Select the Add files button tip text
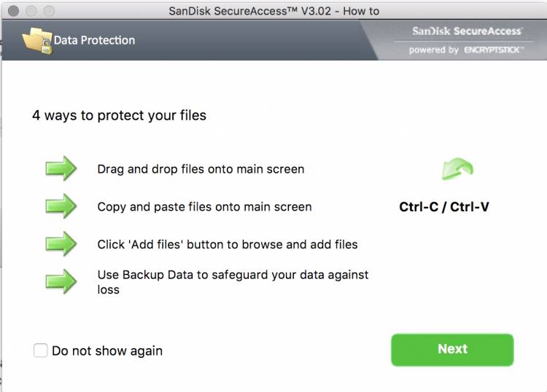 (x=228, y=244)
